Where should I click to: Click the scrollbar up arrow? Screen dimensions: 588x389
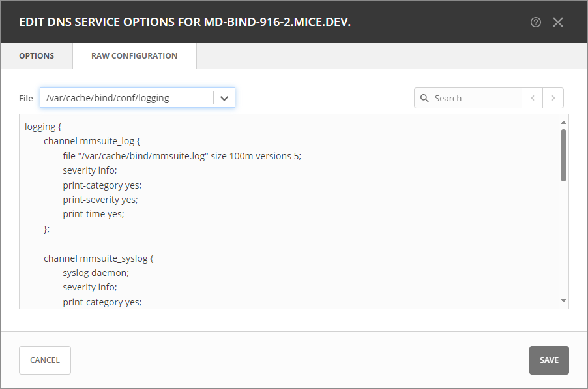(563, 121)
